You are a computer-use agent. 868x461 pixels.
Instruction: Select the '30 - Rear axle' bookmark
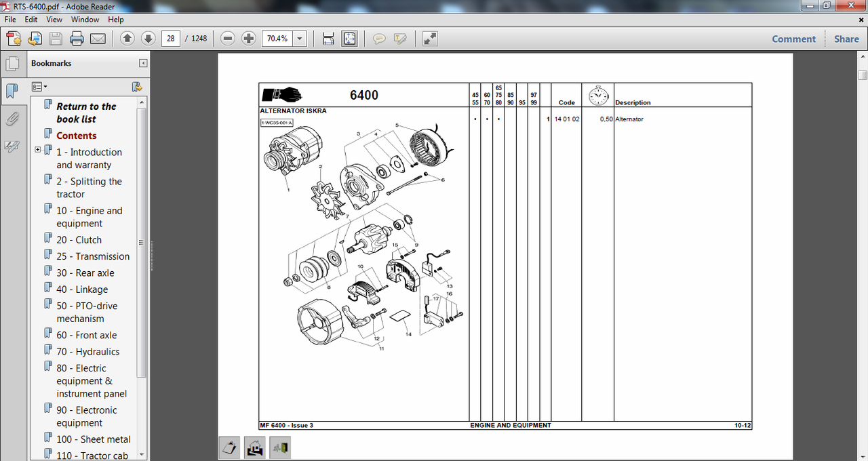point(85,273)
